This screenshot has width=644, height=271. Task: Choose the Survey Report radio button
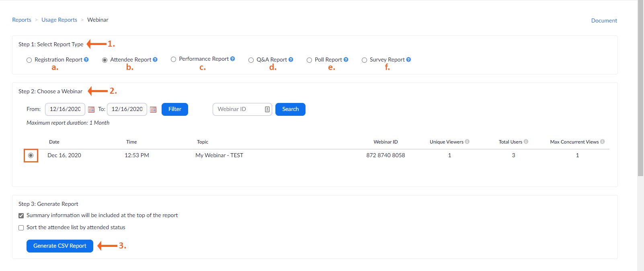(x=364, y=60)
